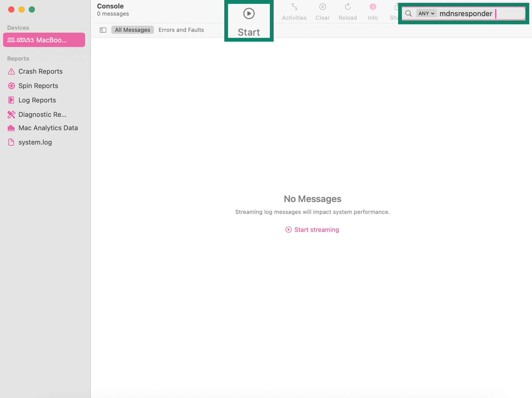Switch to Errors and Faults filter
Screen dimensions: 532x398
tap(181, 30)
